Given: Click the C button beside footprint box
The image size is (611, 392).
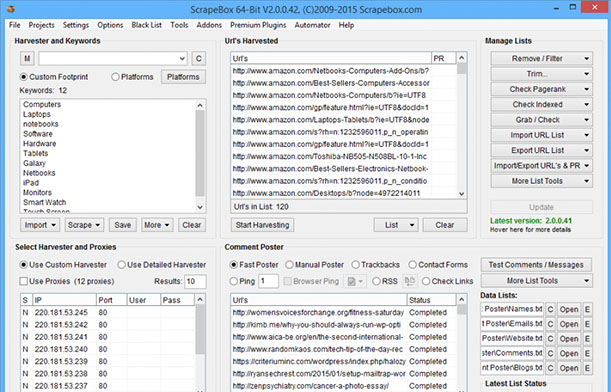Looking at the screenshot, I should pyautogui.click(x=198, y=58).
